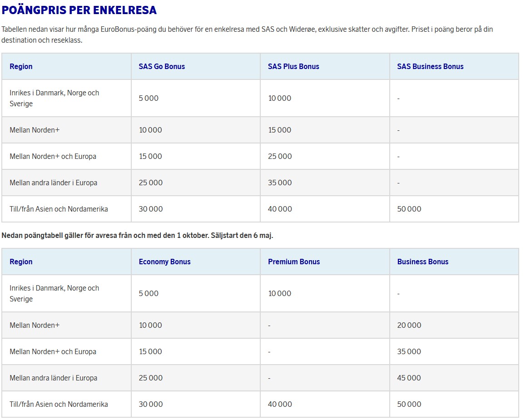
Task: Click Mellan andra länder i Europa in lower table
Action: pyautogui.click(x=54, y=378)
